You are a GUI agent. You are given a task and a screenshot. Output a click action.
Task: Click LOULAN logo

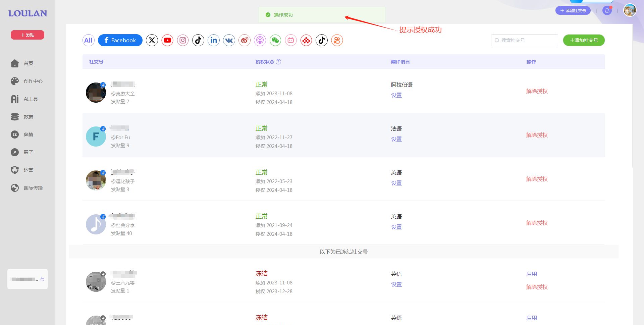coord(28,13)
